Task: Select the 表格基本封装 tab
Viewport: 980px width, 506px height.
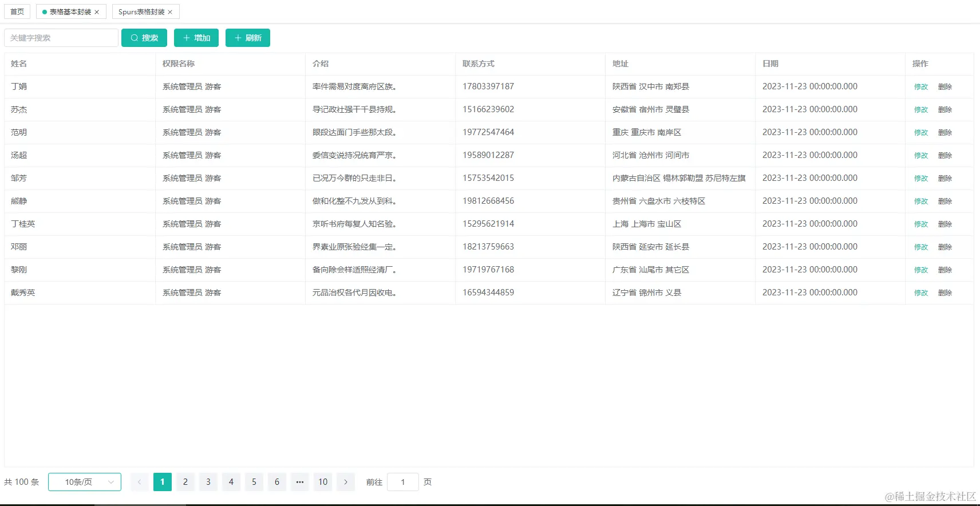Action: tap(70, 11)
